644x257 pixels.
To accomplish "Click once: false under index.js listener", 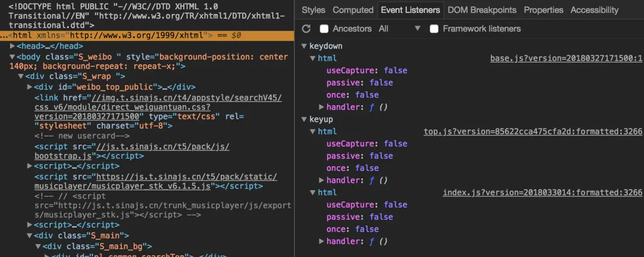I will (x=353, y=229).
